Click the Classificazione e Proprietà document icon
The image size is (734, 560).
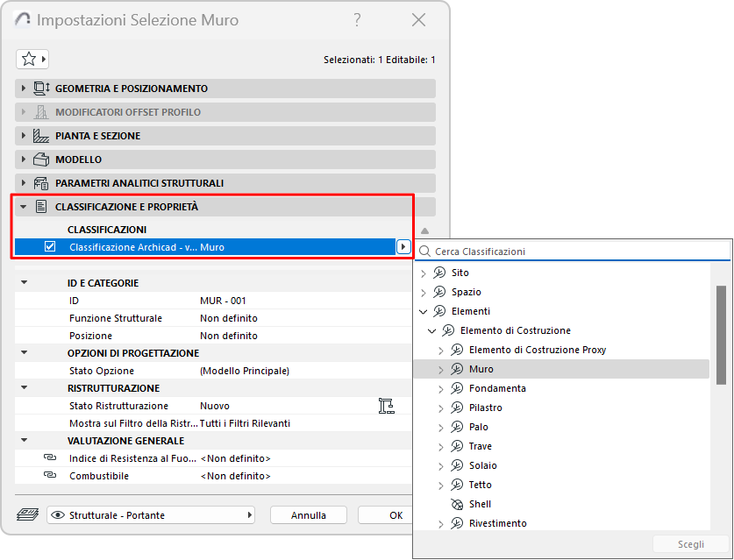click(41, 207)
